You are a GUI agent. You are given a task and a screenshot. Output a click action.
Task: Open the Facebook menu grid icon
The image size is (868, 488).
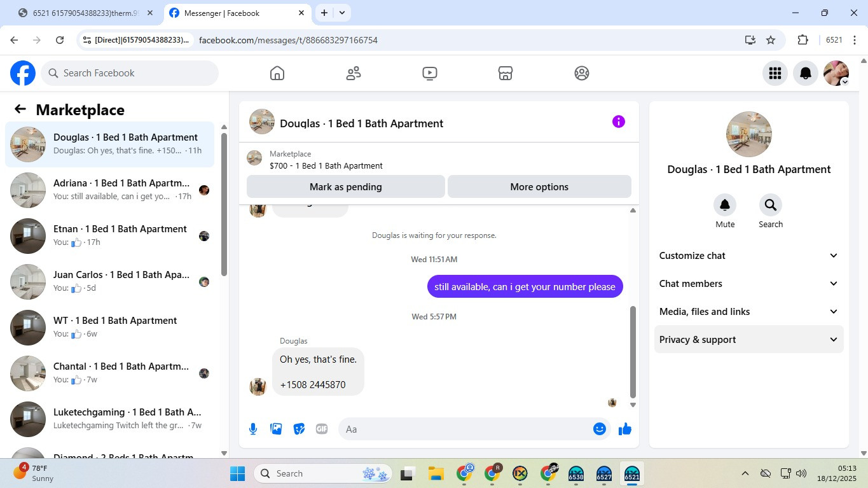point(775,73)
